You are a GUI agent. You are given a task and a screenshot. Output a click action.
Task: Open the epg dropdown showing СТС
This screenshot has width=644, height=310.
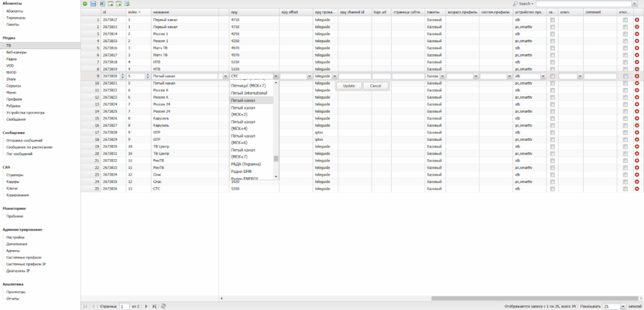[275, 76]
